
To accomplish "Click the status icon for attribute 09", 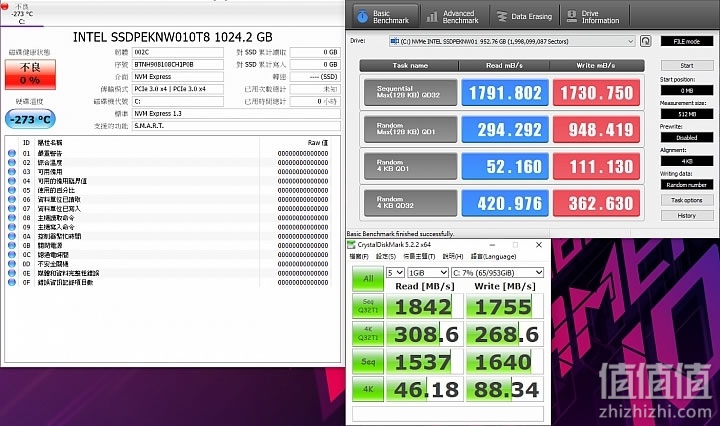I will coord(12,227).
